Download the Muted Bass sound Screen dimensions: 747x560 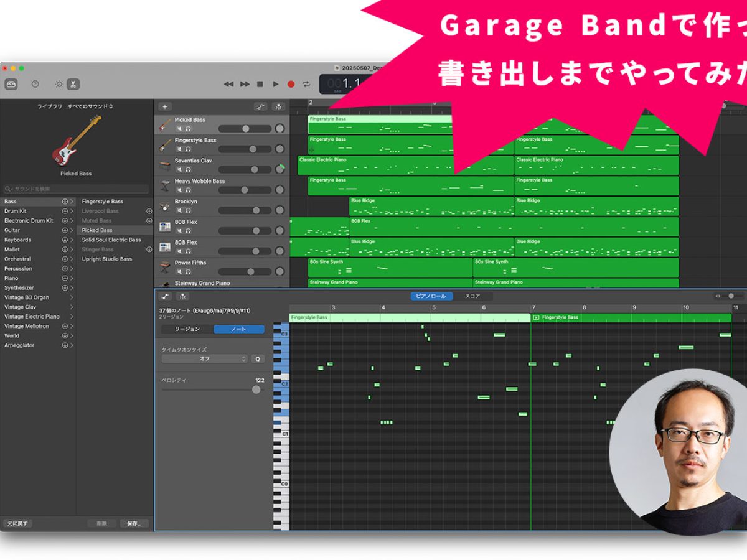click(149, 220)
